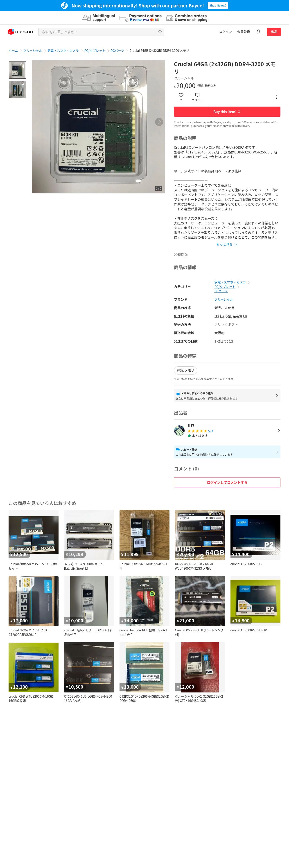
Task: Click the Payment options icon
Action: 124,18
